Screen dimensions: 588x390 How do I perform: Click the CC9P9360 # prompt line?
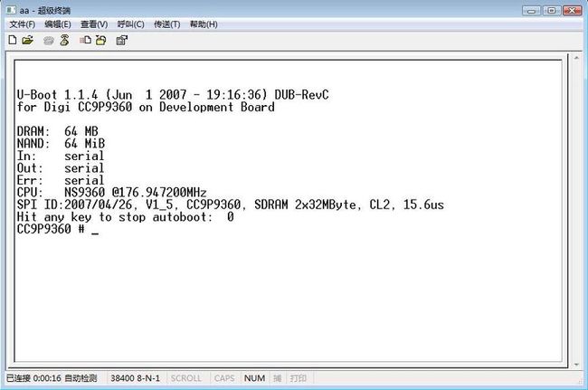[58, 229]
